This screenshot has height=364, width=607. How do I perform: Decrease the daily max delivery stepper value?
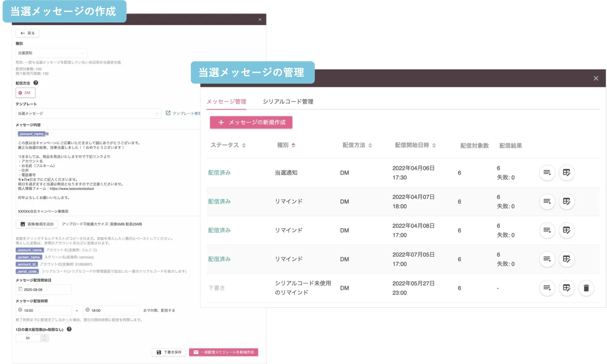[x=45, y=340]
